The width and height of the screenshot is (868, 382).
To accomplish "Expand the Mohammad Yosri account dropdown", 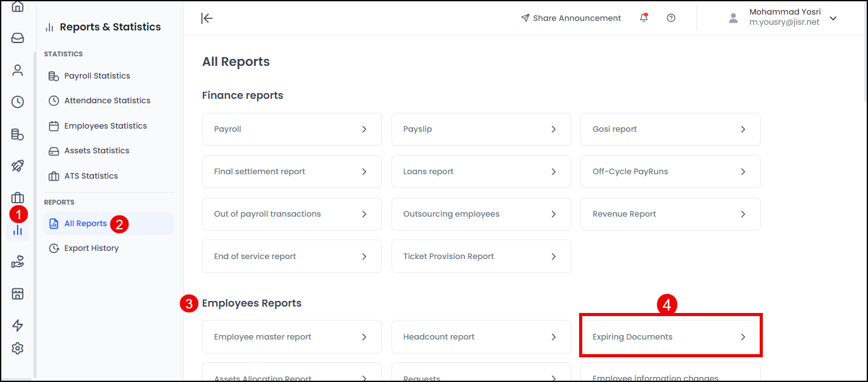I will pos(833,18).
